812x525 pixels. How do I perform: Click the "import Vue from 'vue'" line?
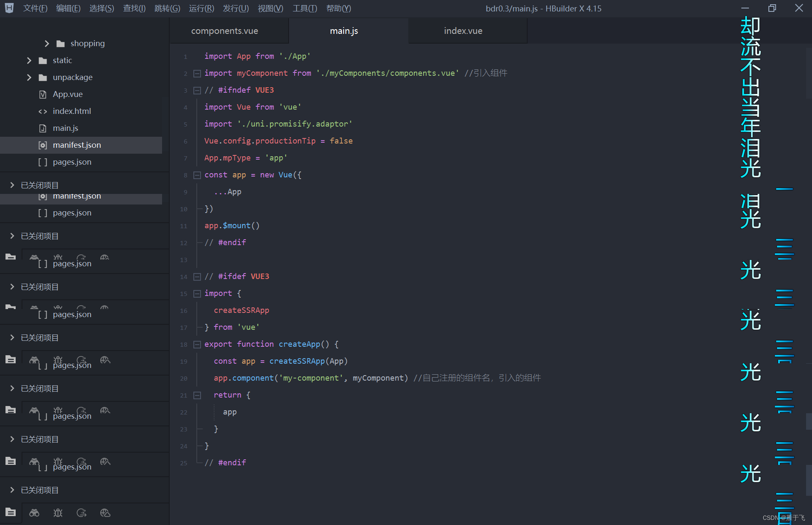pos(253,107)
